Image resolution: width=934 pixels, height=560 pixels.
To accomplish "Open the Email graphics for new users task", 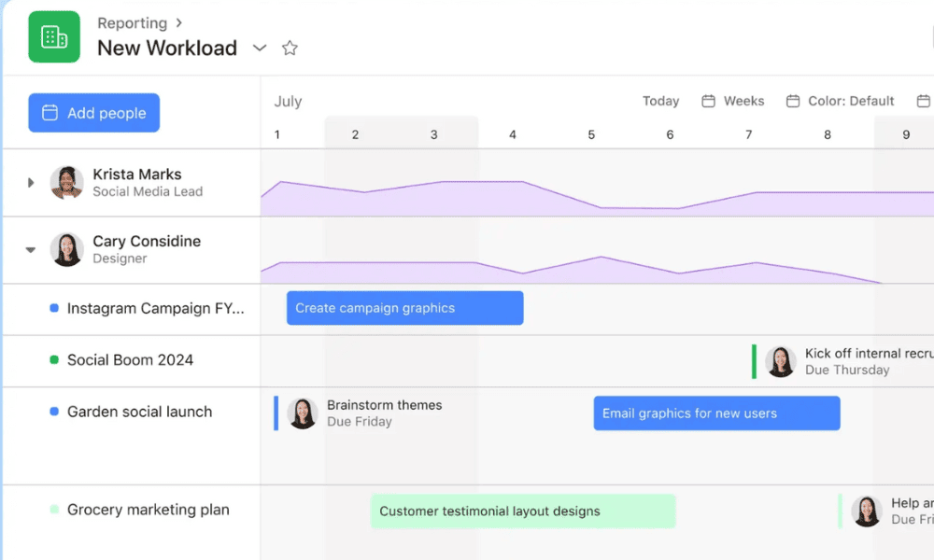I will [716, 413].
